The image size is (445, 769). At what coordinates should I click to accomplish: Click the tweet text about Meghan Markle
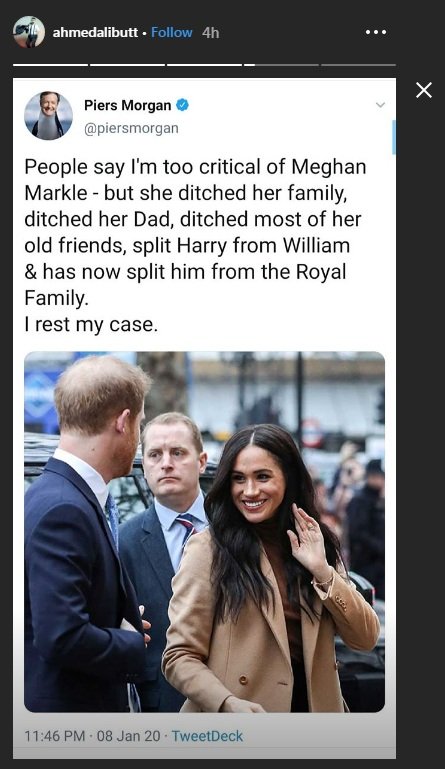(196, 245)
